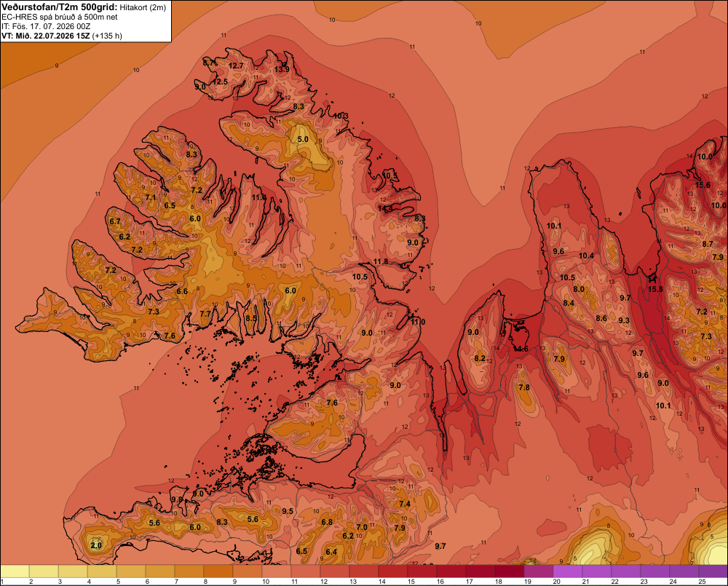Click the 13.9 value at the northern peninsula
728x586 pixels.
(282, 69)
